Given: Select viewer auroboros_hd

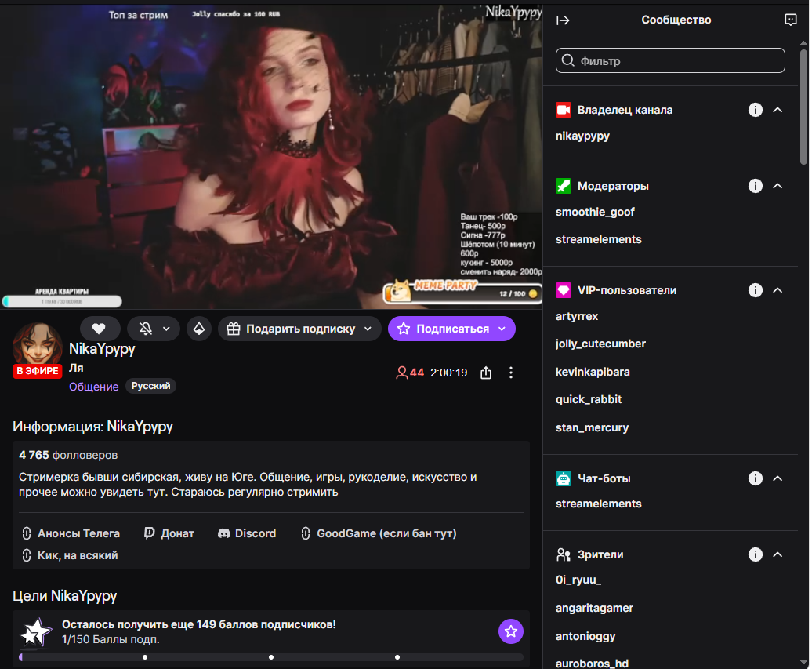Looking at the screenshot, I should [x=593, y=663].
